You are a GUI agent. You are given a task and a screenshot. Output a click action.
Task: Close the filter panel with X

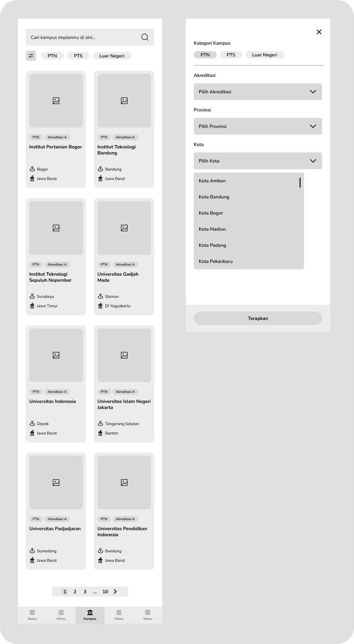pyautogui.click(x=319, y=32)
